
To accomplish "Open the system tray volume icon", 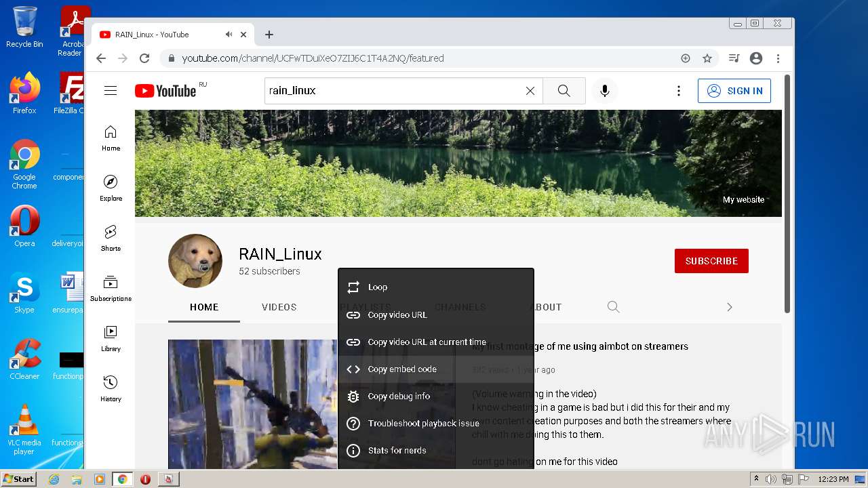I will click(x=771, y=479).
